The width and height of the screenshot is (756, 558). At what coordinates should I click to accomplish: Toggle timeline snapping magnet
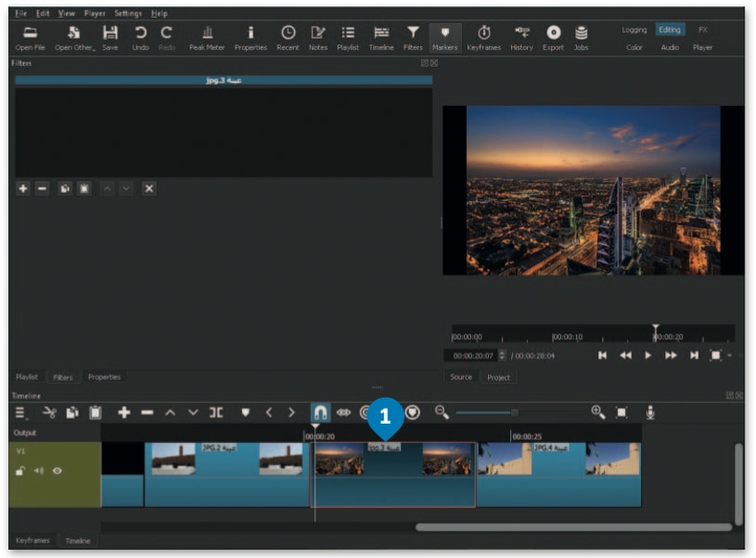321,412
